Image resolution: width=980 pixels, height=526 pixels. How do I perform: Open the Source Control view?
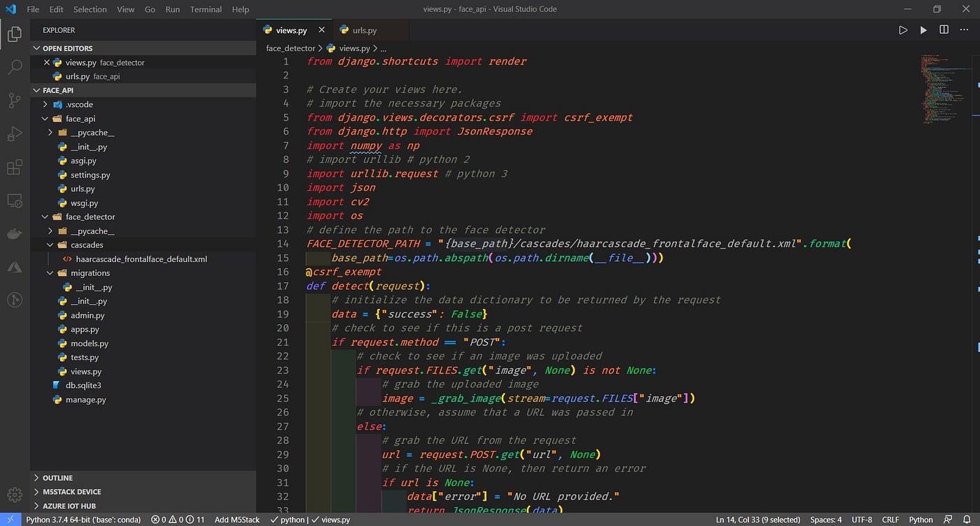(x=14, y=100)
